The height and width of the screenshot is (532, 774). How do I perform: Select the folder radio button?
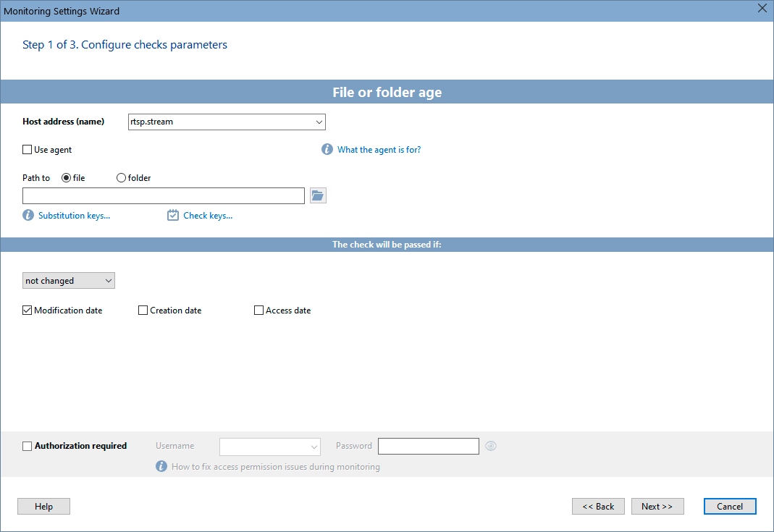tap(120, 177)
